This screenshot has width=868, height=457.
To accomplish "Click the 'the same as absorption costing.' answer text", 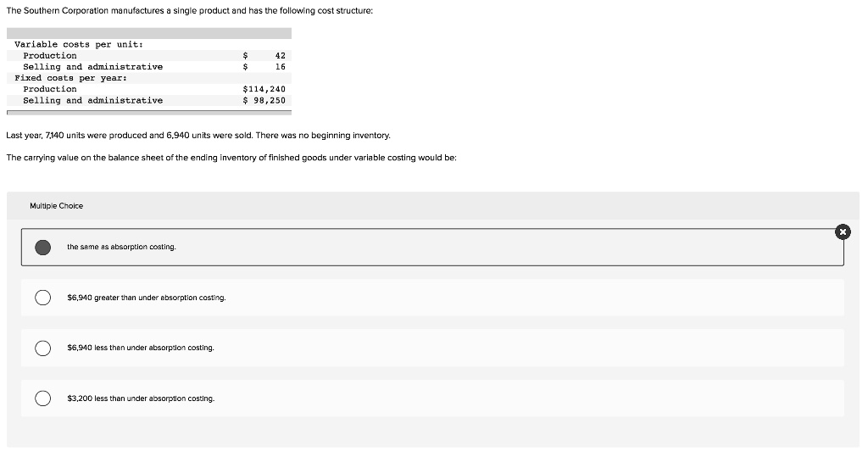I will click(121, 247).
